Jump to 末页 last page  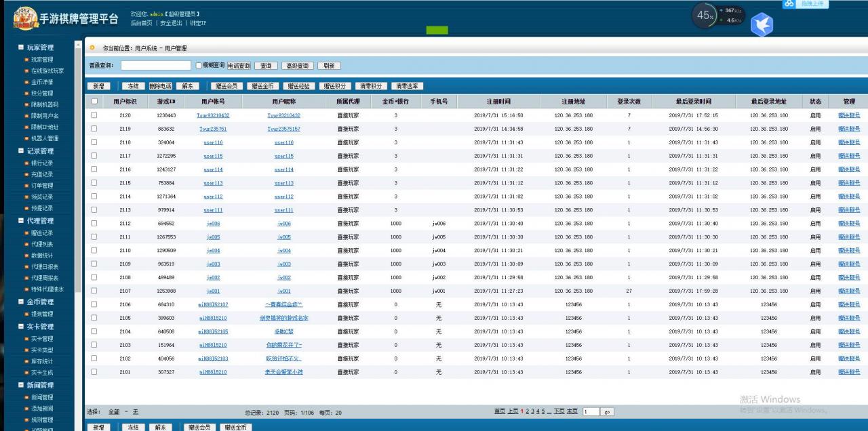pyautogui.click(x=572, y=411)
